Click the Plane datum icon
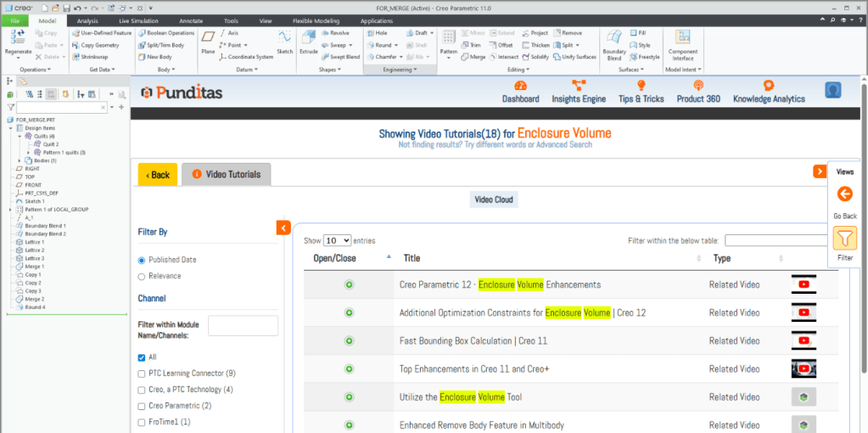868x433 pixels. pos(208,39)
